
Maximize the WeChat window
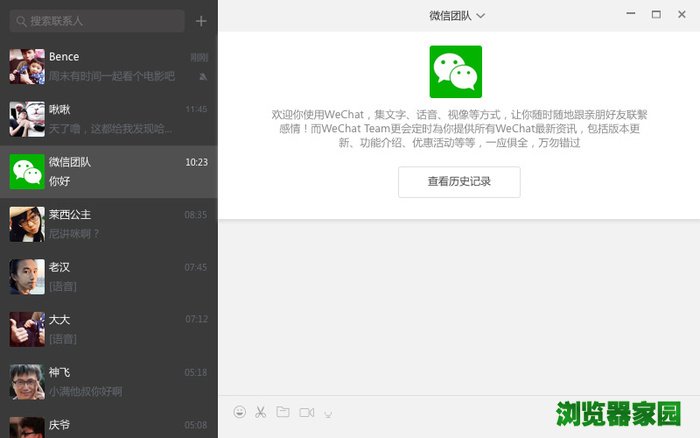pos(656,14)
